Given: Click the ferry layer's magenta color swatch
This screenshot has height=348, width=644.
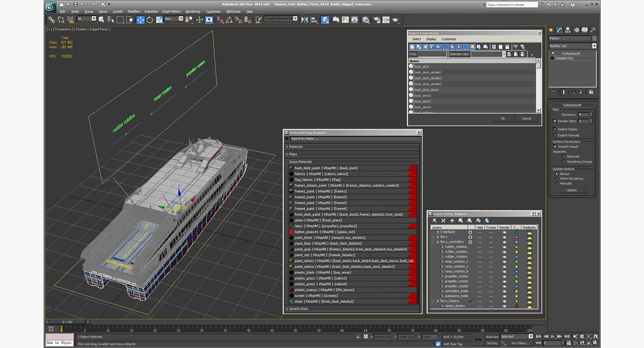Looking at the screenshot, I should 516,237.
